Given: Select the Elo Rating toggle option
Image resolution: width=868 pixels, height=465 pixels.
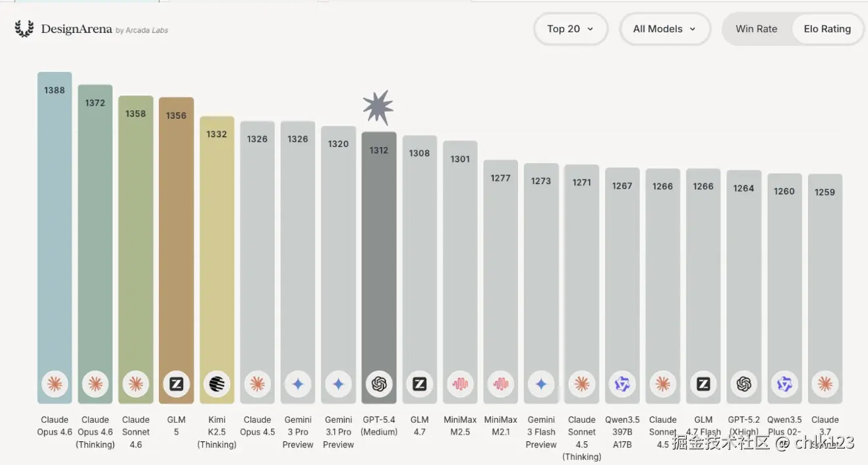Looking at the screenshot, I should click(x=827, y=29).
